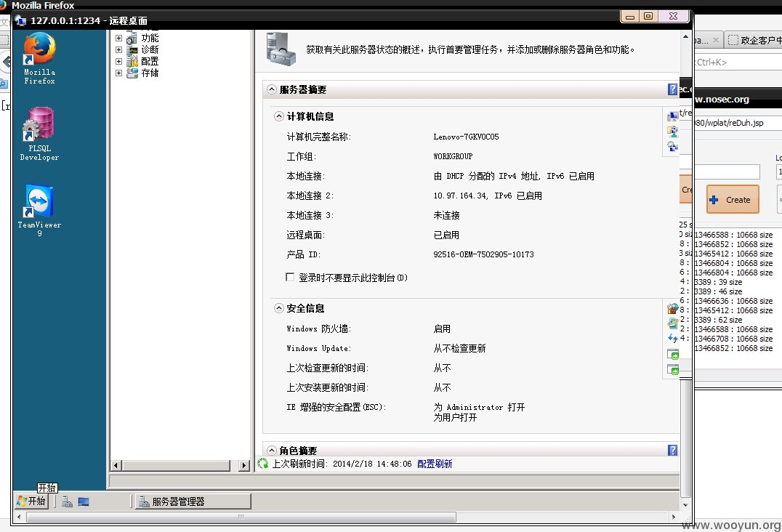Viewport: 782px width, 532px height.
Task: Click show desktop quick launch icon
Action: (x=84, y=501)
